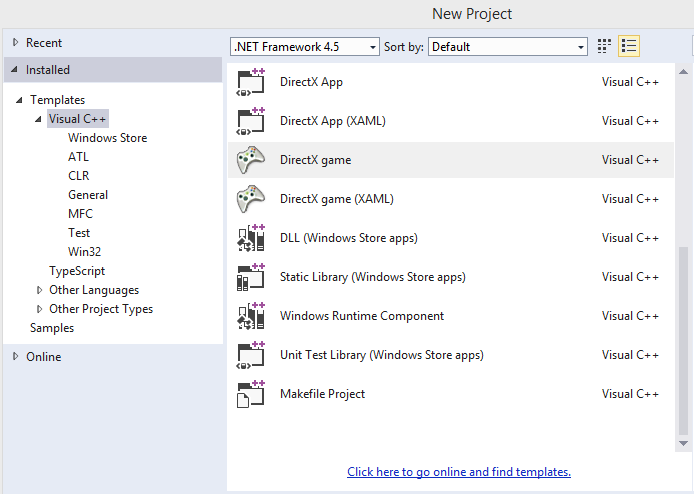
Task: Select the DirectX game controller icon
Action: point(249,160)
